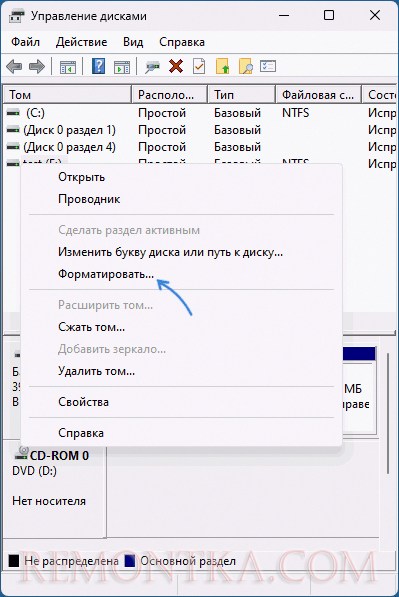Screen dimensions: 399x597
Task: Click the folder with magnifier icon
Action: tap(246, 67)
